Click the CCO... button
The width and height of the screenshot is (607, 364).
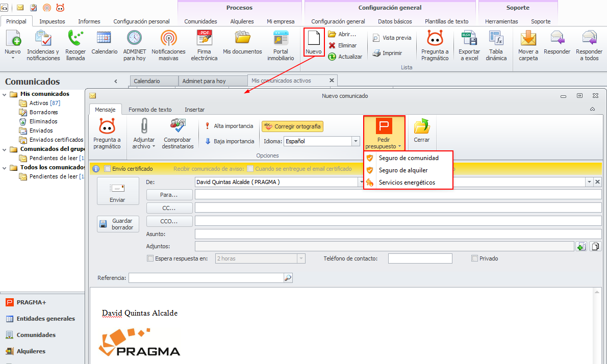[x=169, y=221]
